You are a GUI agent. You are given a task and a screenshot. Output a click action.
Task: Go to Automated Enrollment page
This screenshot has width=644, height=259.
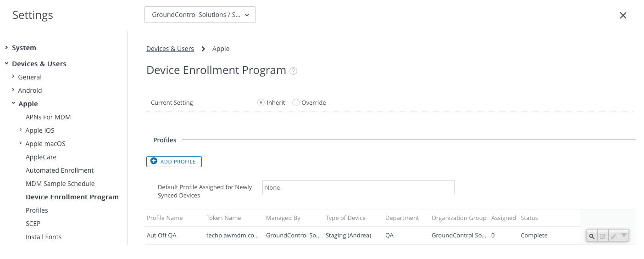pyautogui.click(x=60, y=170)
